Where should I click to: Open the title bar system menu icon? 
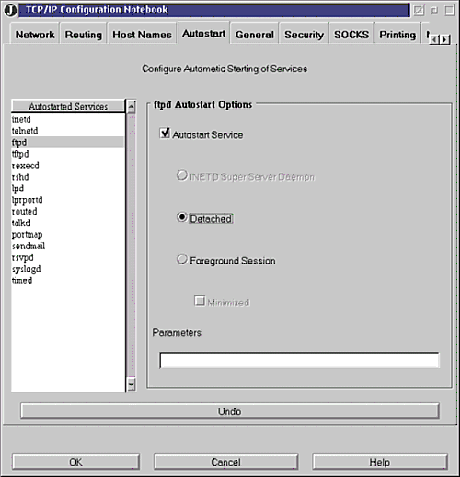tap(11, 10)
